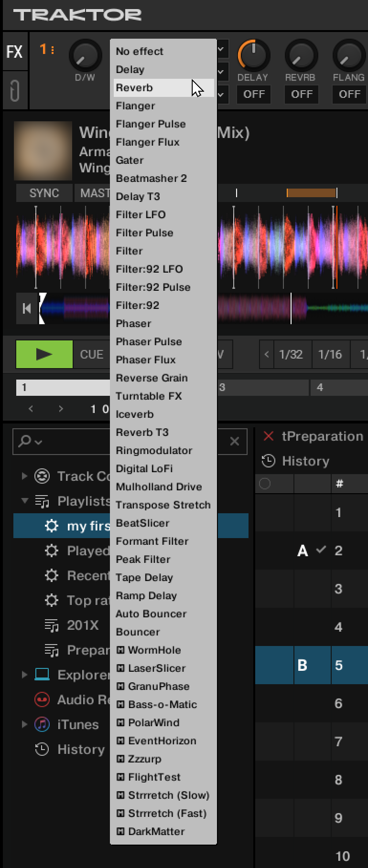Viewport: 368px width, 868px height.
Task: Toggle the FLANG effect OFF button
Action: pos(349,94)
